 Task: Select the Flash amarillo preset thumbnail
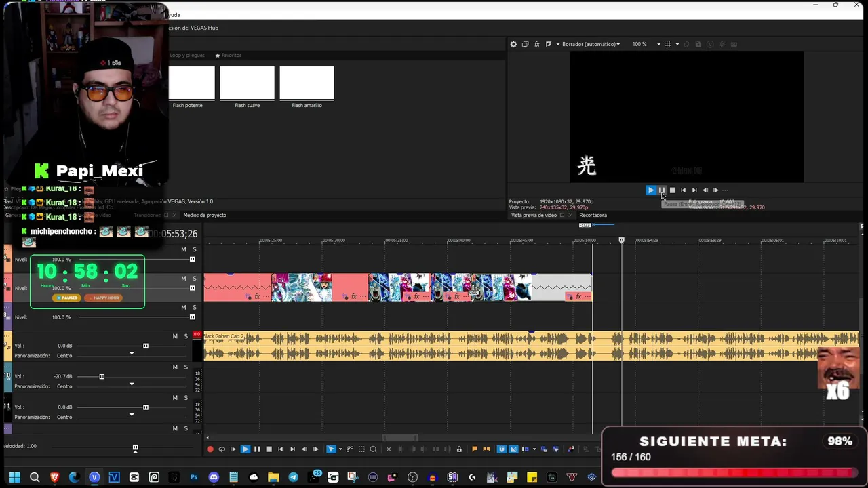coord(307,83)
